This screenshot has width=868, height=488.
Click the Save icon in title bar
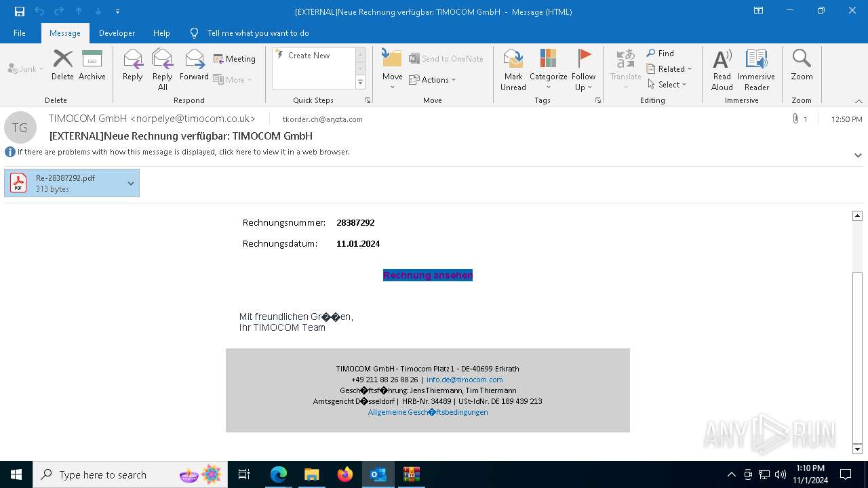(20, 12)
